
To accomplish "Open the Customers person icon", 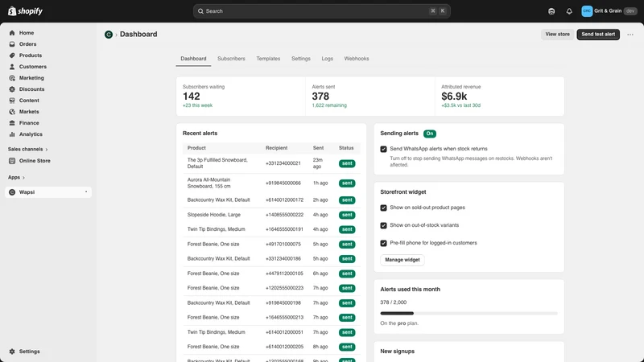I will point(12,67).
